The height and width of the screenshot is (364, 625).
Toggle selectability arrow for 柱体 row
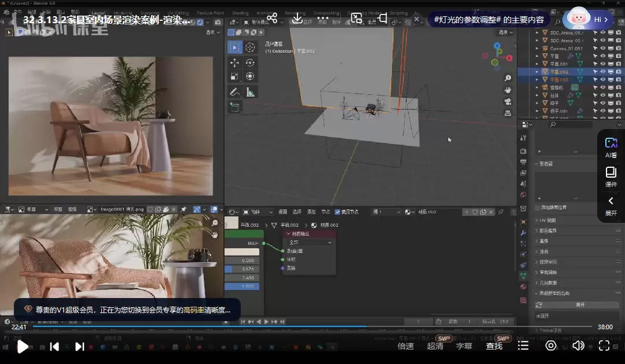click(595, 95)
